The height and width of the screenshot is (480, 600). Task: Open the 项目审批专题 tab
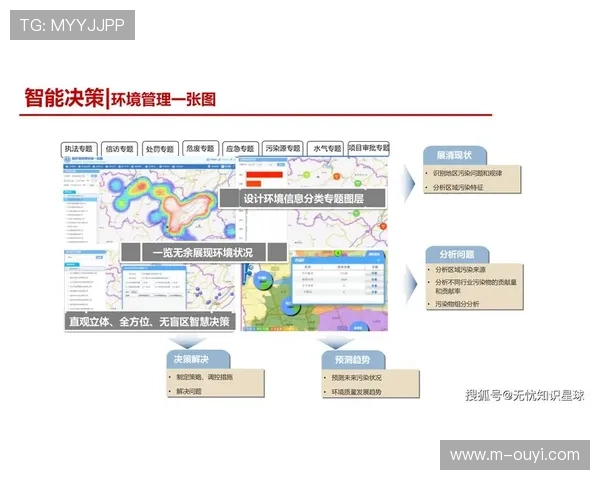[x=369, y=148]
